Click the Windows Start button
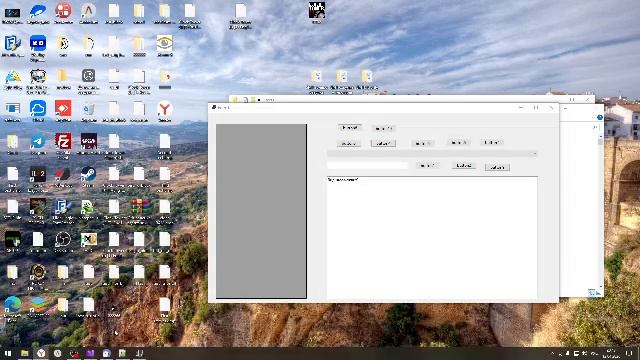 [x=8, y=353]
